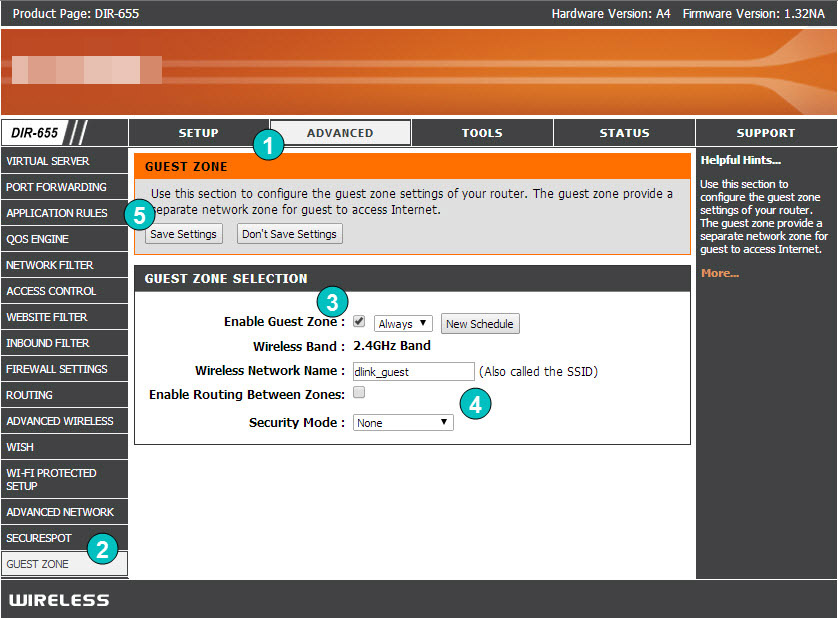Go to the Support tab

(x=766, y=133)
